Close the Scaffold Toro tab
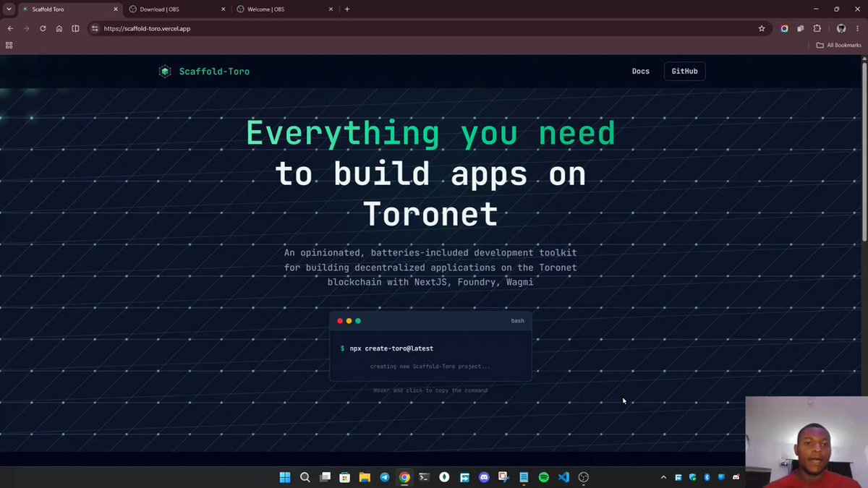Viewport: 868px width, 488px height. 115,9
